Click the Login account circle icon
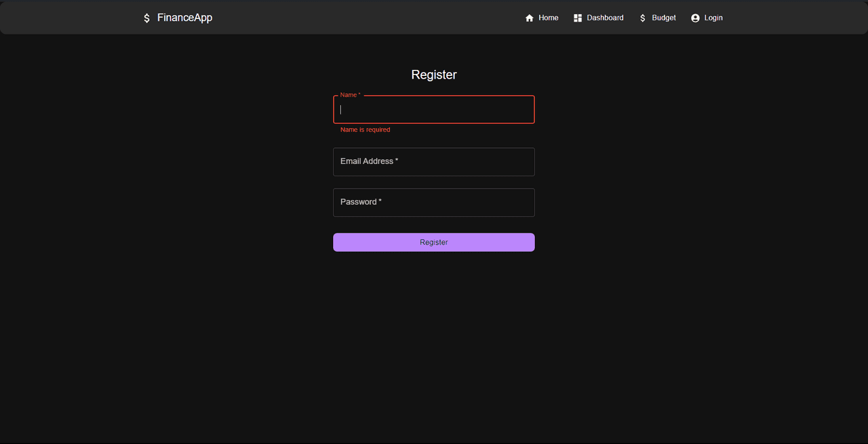This screenshot has width=868, height=444. pos(695,18)
